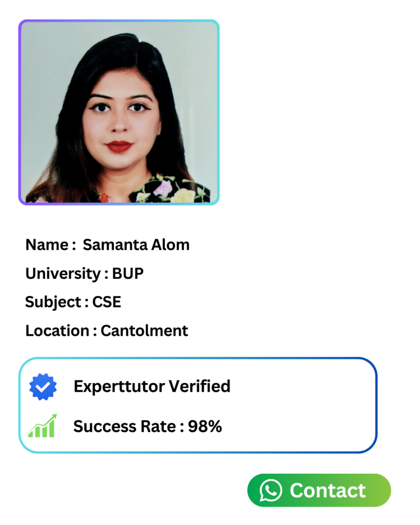420x525 pixels.
Task: Click the "Samanta Alom" name text
Action: coord(136,245)
